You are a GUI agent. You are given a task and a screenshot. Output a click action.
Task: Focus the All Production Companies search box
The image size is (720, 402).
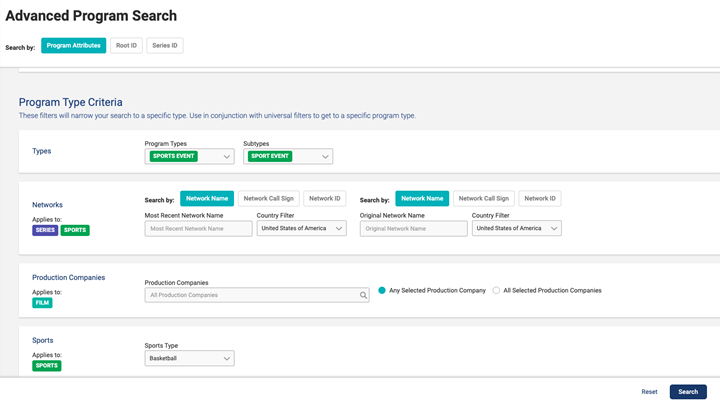coord(250,295)
